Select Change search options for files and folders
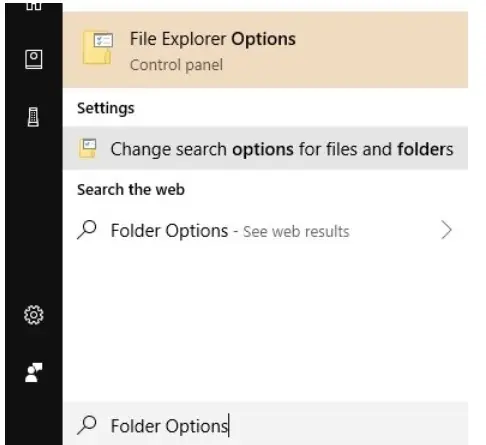The width and height of the screenshot is (486, 445). [x=265, y=148]
